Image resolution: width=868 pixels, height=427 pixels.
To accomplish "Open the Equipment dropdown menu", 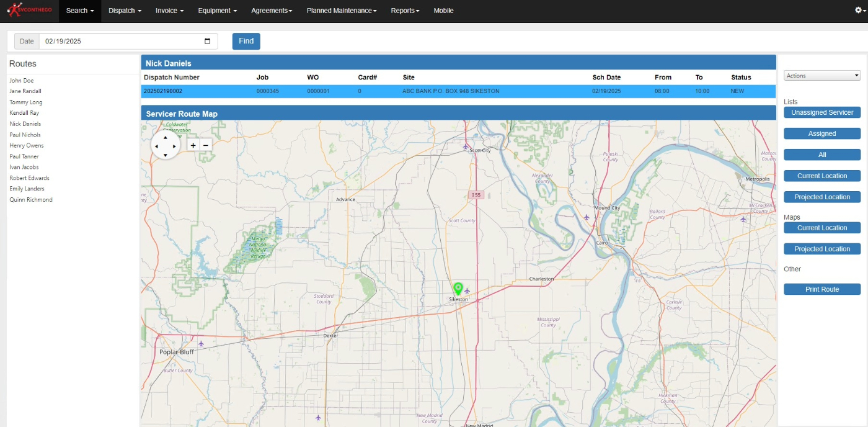I will click(x=218, y=11).
